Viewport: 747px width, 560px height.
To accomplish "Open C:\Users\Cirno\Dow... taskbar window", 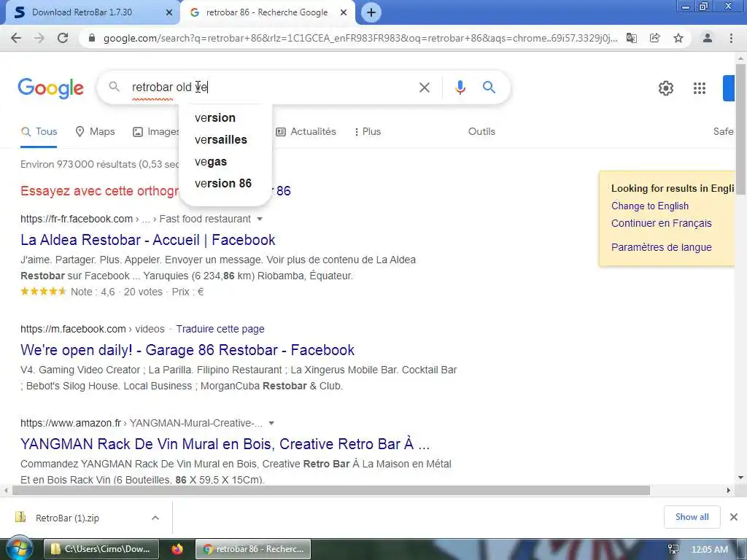I will (x=101, y=549).
